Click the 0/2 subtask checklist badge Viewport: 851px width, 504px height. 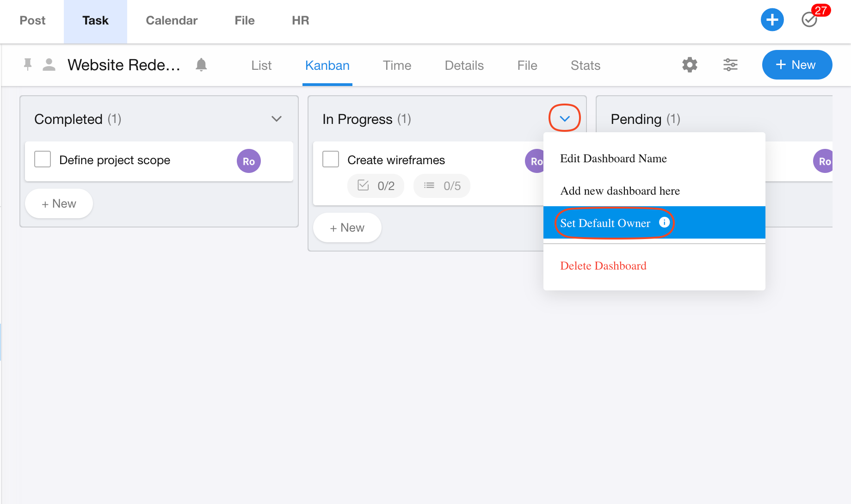(376, 186)
